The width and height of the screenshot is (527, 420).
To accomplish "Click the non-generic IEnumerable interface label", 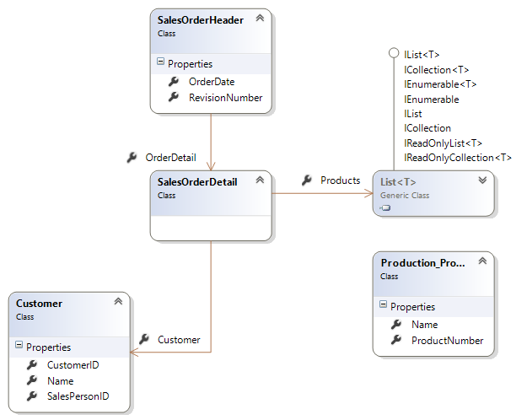I will pyautogui.click(x=431, y=100).
